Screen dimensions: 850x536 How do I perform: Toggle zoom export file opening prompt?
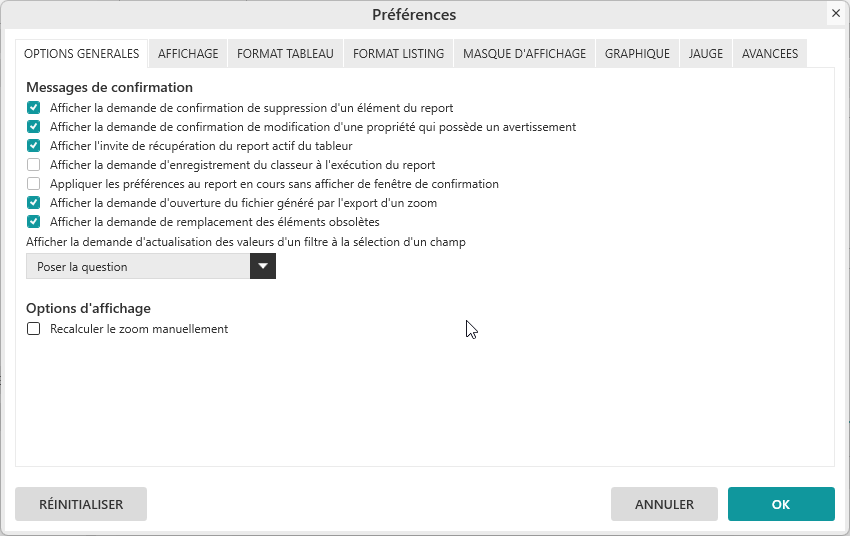click(x=34, y=203)
